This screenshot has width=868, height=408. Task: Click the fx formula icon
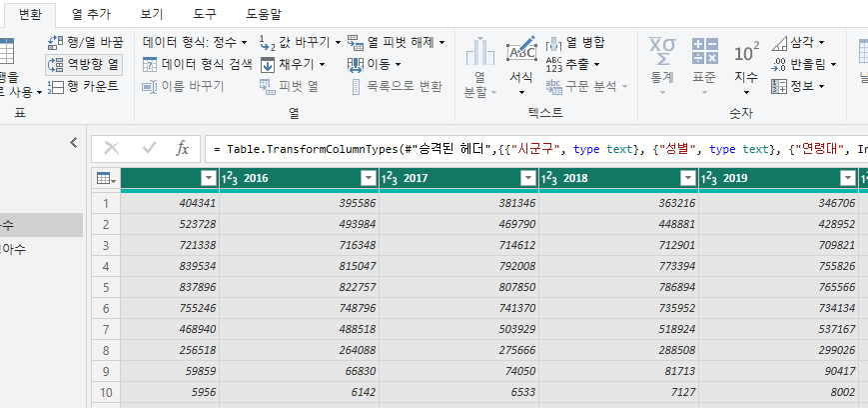click(x=182, y=148)
